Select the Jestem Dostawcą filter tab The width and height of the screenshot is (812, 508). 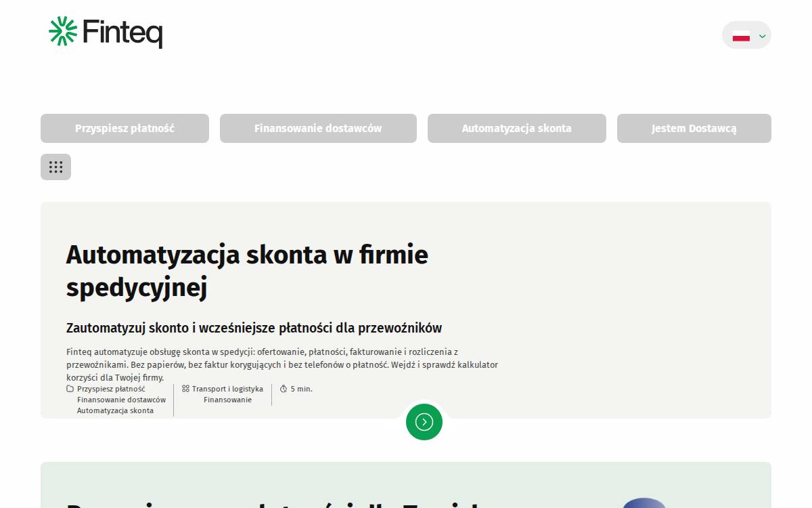pyautogui.click(x=694, y=128)
